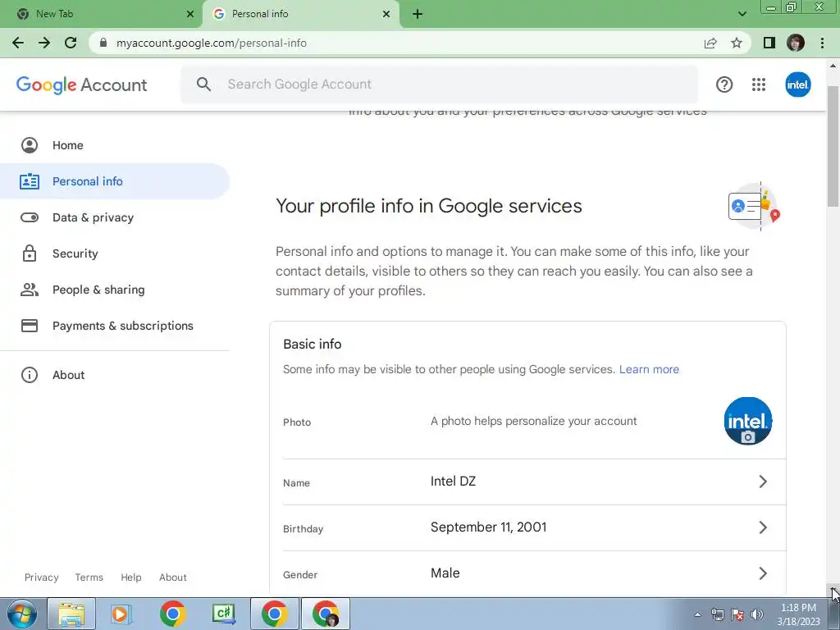Open Data & privacy in the sidebar
Image resolution: width=840 pixels, height=630 pixels.
[115, 217]
